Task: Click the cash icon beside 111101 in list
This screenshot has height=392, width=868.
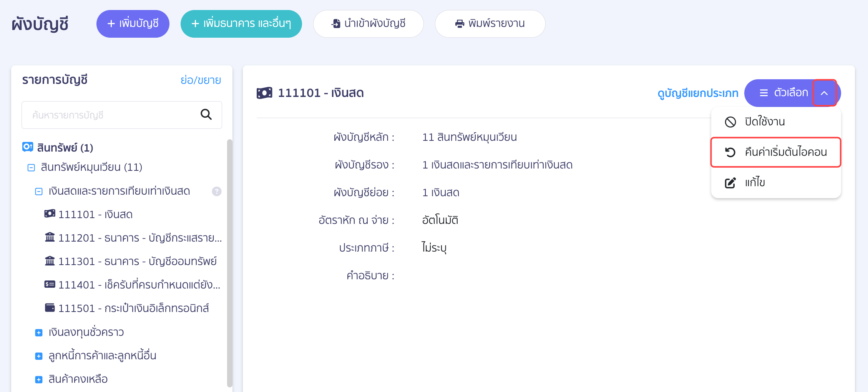Action: coord(50,214)
